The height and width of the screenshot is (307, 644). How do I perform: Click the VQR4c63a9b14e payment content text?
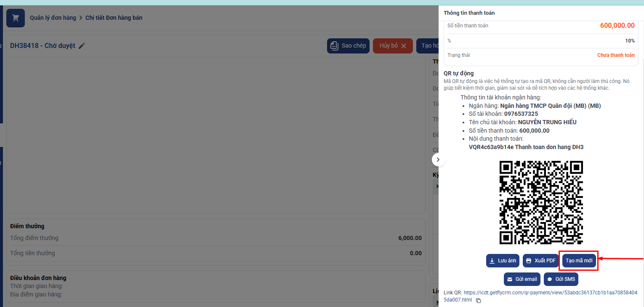point(526,147)
